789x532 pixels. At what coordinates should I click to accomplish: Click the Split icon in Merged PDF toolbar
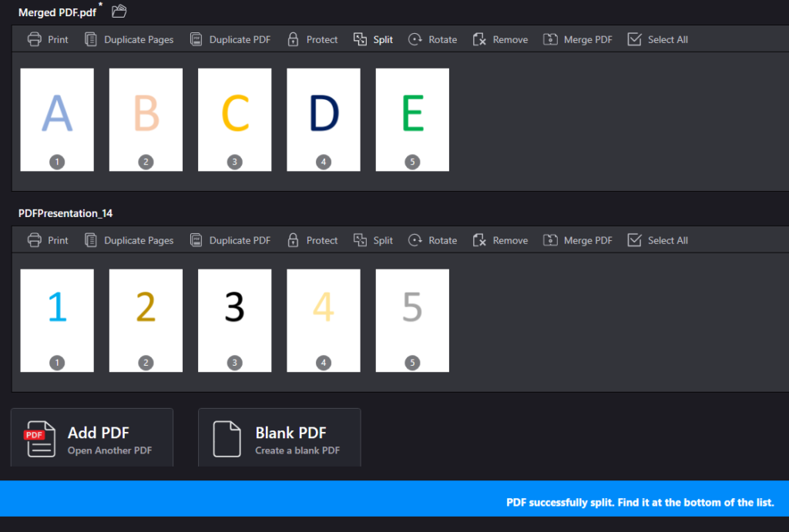point(360,39)
